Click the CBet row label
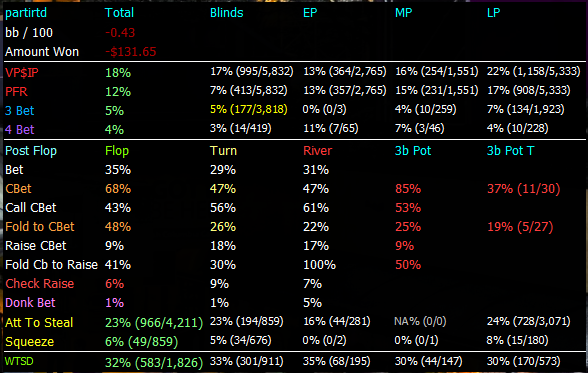The width and height of the screenshot is (588, 373). [18, 189]
